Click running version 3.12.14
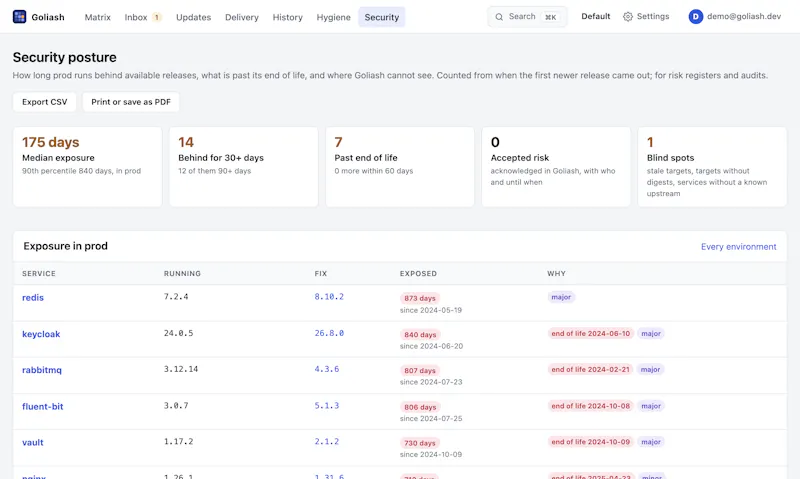The image size is (800, 479). click(181, 369)
